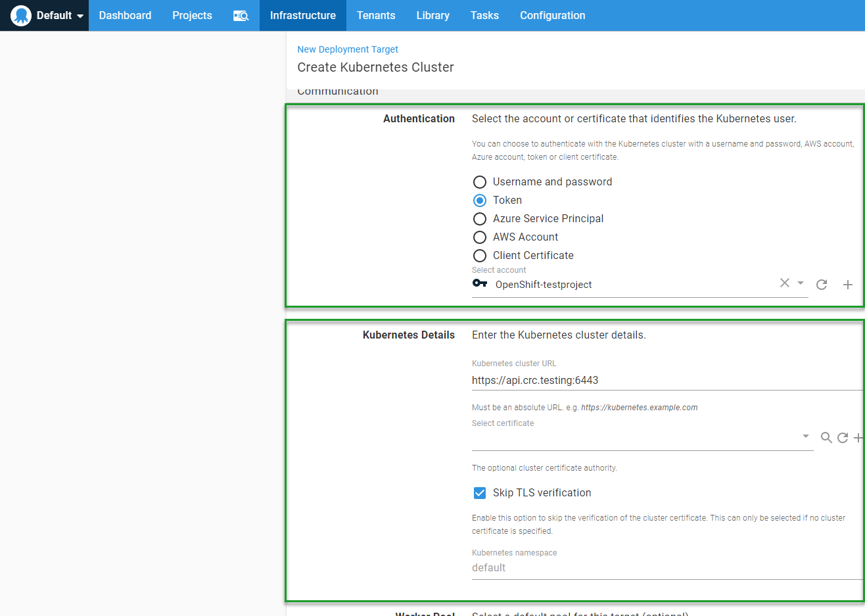The height and width of the screenshot is (616, 865).
Task: Refresh the certificate list
Action: (x=842, y=437)
